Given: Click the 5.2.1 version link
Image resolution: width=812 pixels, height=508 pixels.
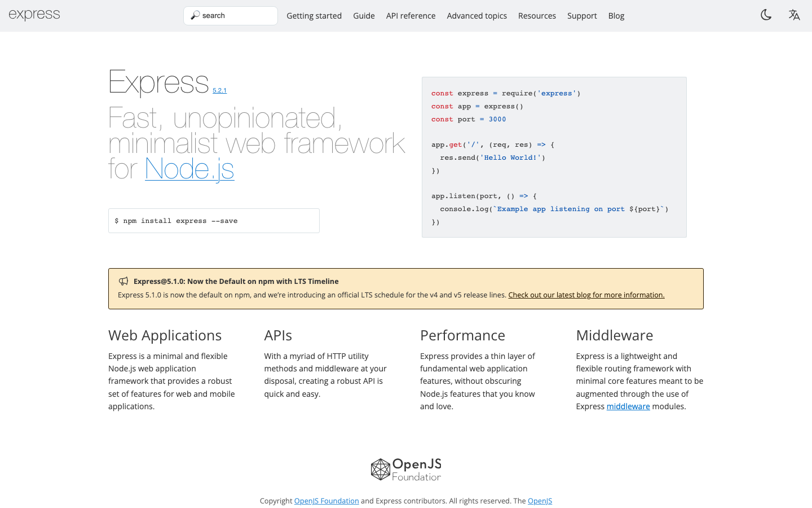Looking at the screenshot, I should 219,90.
